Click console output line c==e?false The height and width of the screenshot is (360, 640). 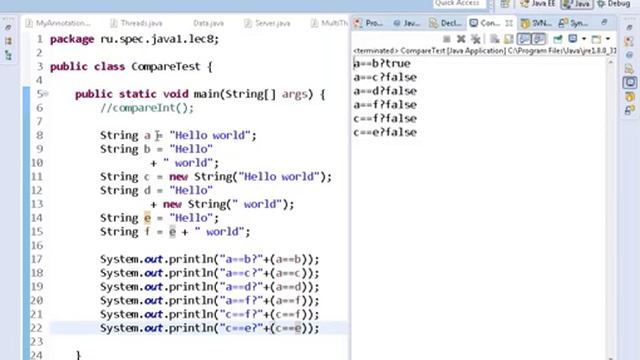(x=385, y=132)
